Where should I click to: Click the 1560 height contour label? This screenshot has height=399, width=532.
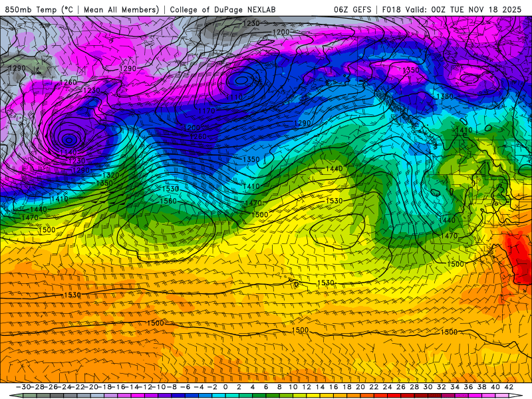coord(168,201)
